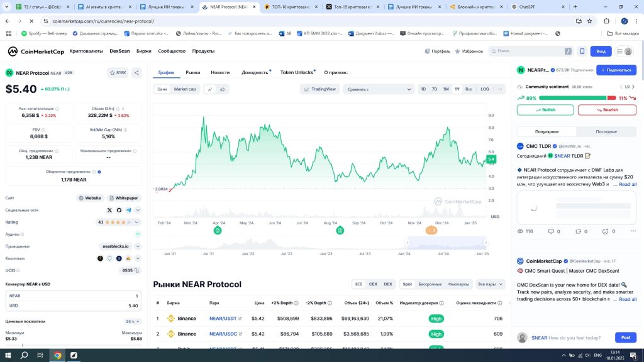Set chart range to 1D
Screen dimensions: 644x362
(423, 89)
